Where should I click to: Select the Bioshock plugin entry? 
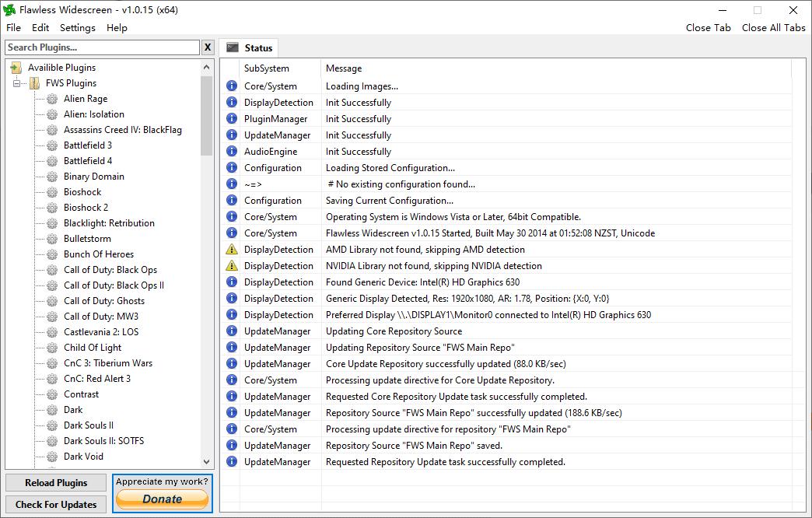[82, 192]
